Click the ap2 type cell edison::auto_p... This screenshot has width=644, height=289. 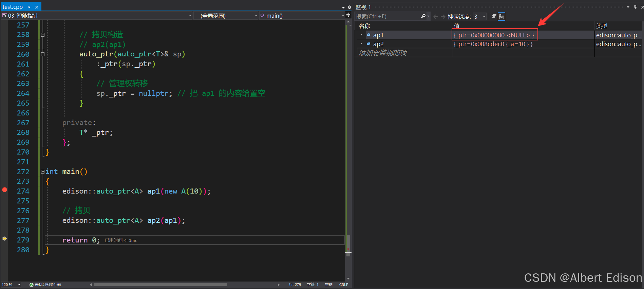click(619, 44)
